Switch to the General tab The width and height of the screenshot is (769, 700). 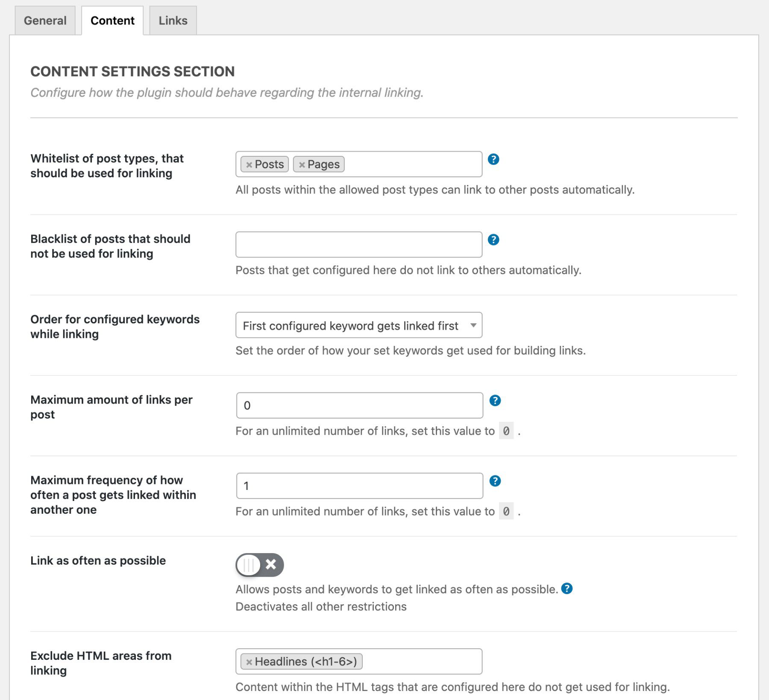[x=45, y=20]
